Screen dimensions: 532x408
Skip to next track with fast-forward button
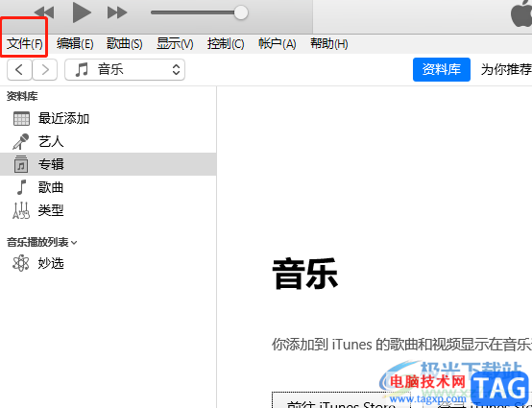click(117, 12)
